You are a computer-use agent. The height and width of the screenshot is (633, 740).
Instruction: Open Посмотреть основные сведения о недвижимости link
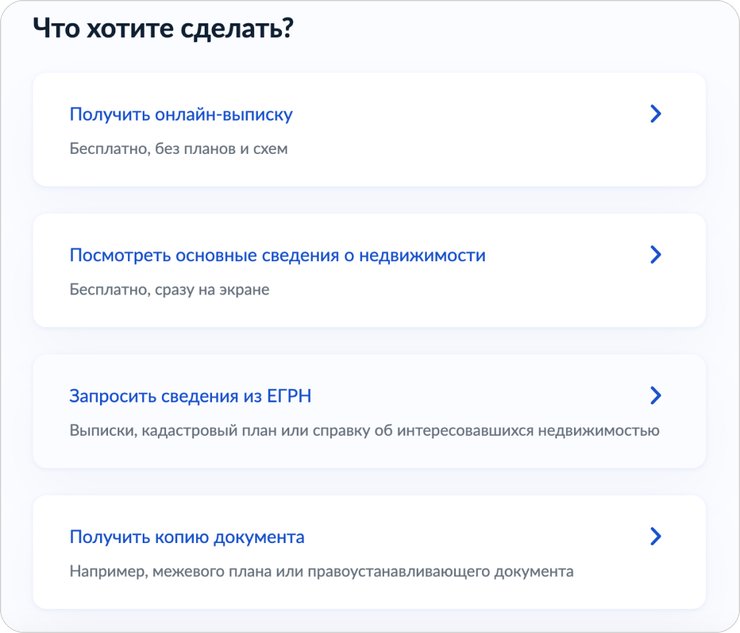(278, 255)
